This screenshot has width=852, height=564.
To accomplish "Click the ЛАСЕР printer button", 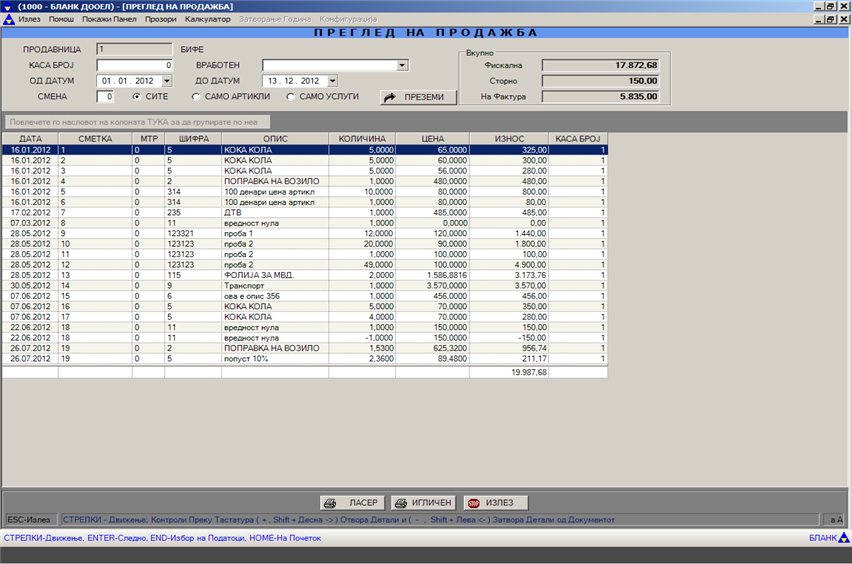I will click(x=351, y=503).
